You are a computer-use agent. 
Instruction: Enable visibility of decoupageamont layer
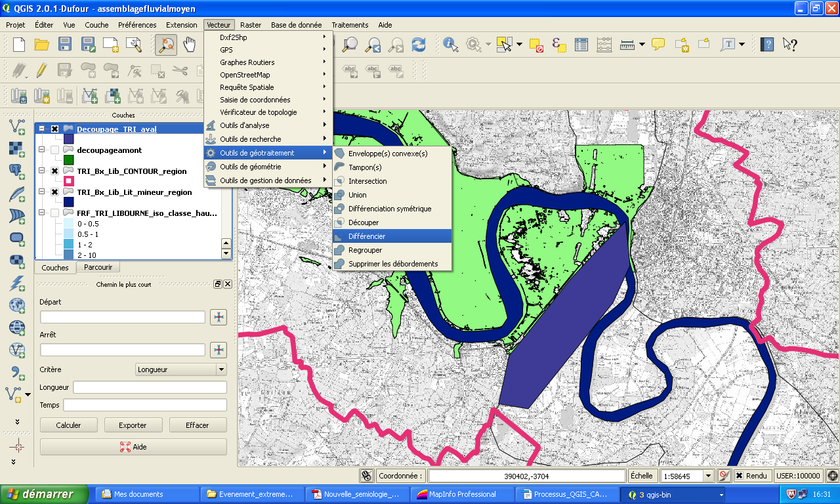click(55, 150)
